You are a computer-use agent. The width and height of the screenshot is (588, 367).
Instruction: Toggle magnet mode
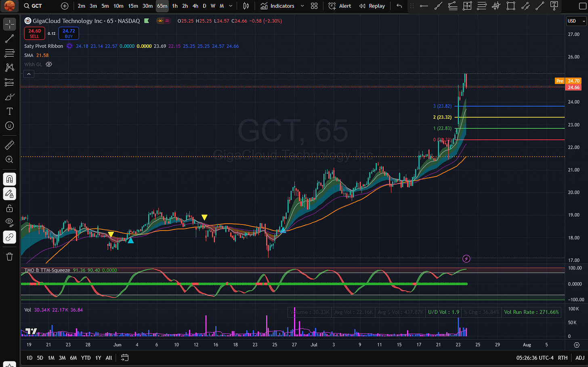(x=10, y=179)
